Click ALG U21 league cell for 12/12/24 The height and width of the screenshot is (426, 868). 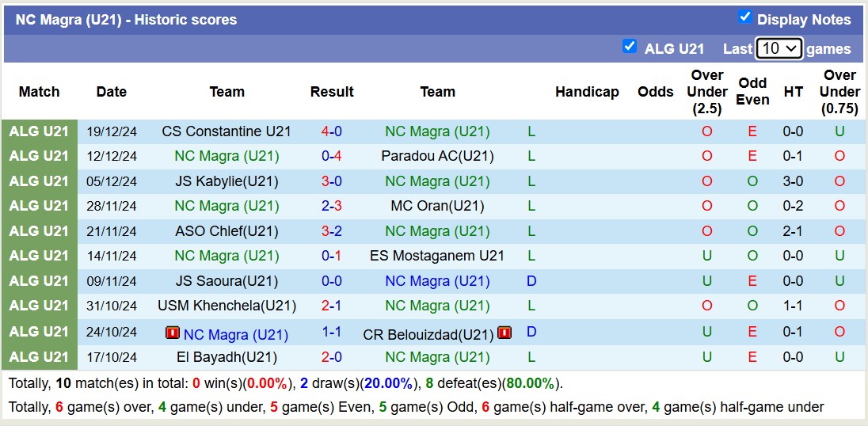pyautogui.click(x=40, y=156)
